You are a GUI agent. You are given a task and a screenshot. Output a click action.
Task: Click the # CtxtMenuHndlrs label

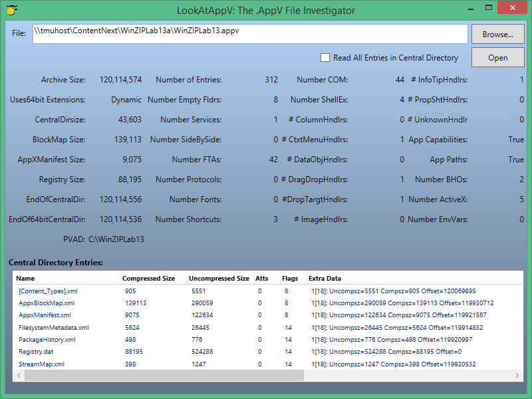click(315, 140)
